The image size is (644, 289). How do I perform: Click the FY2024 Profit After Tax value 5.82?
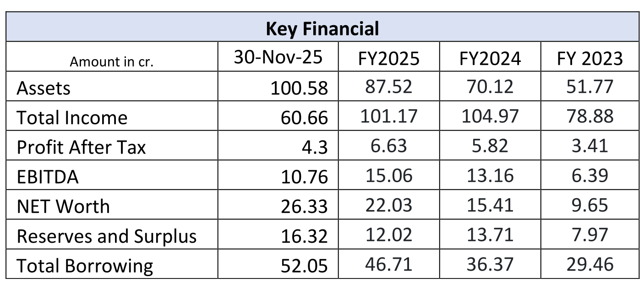tap(490, 145)
